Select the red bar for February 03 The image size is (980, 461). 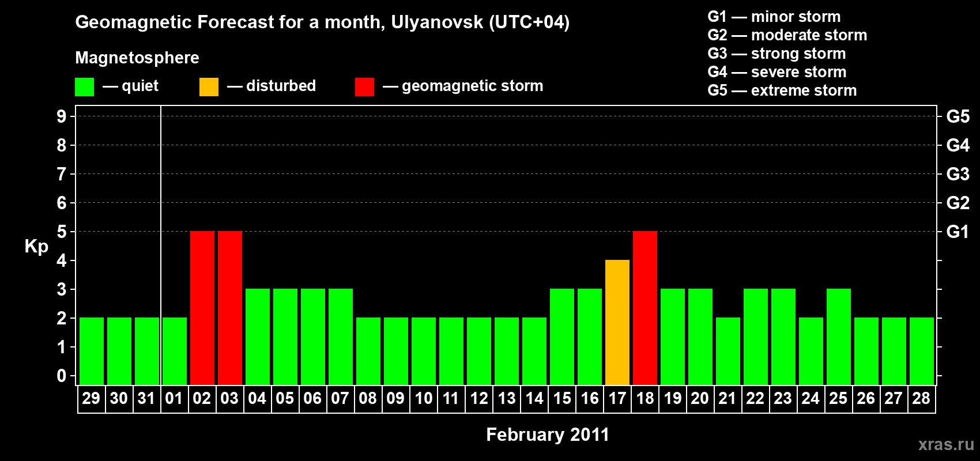[x=230, y=308]
